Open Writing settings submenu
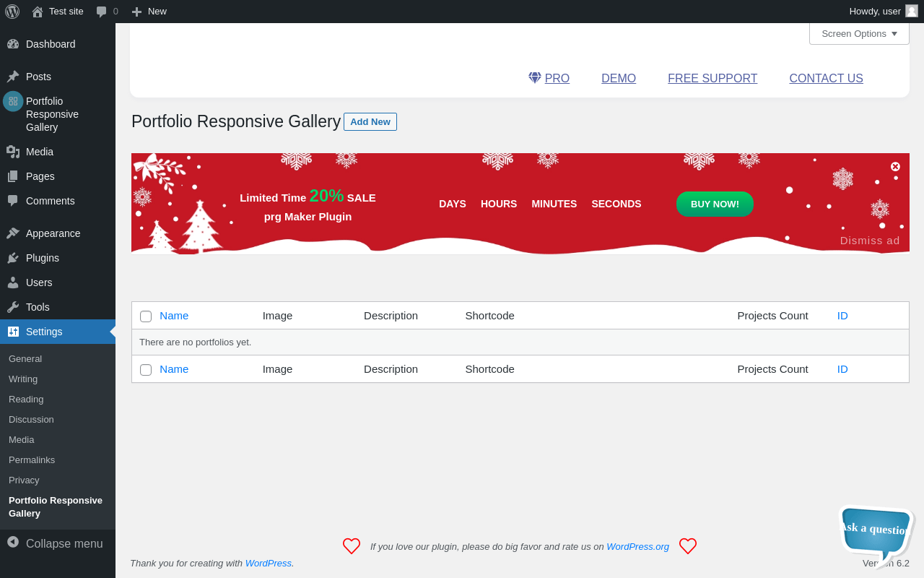The height and width of the screenshot is (578, 924). point(23,379)
